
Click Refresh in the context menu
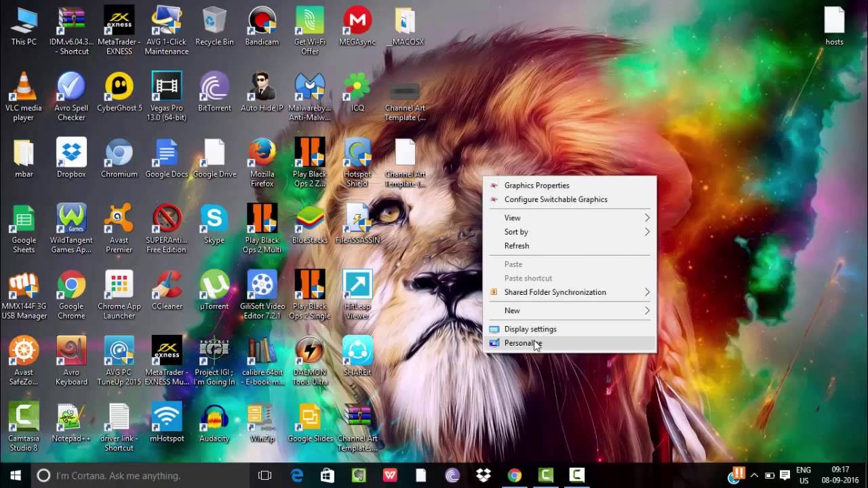point(517,246)
